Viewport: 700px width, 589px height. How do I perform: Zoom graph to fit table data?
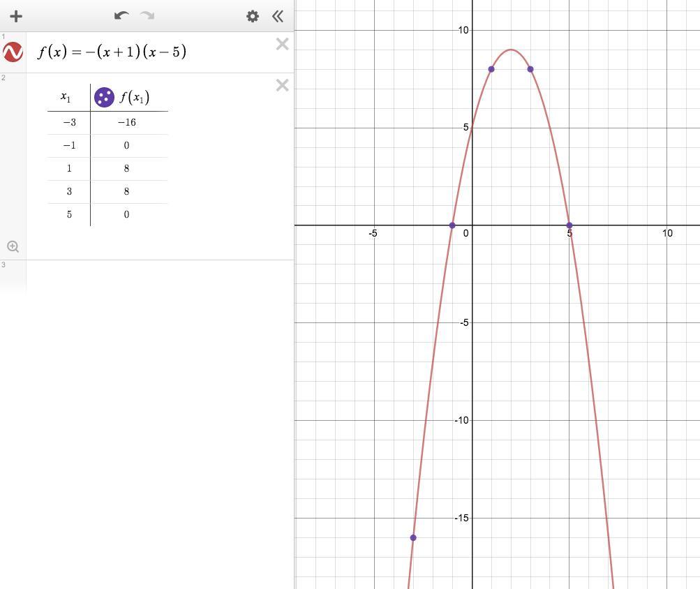13,246
